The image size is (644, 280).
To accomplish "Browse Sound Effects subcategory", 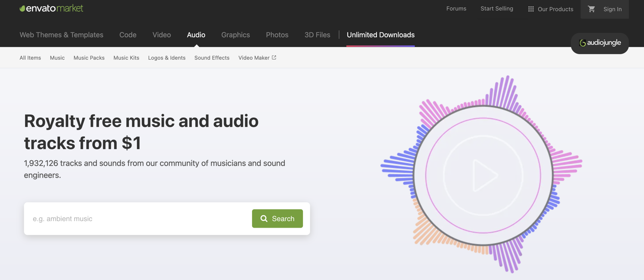I will click(x=212, y=58).
